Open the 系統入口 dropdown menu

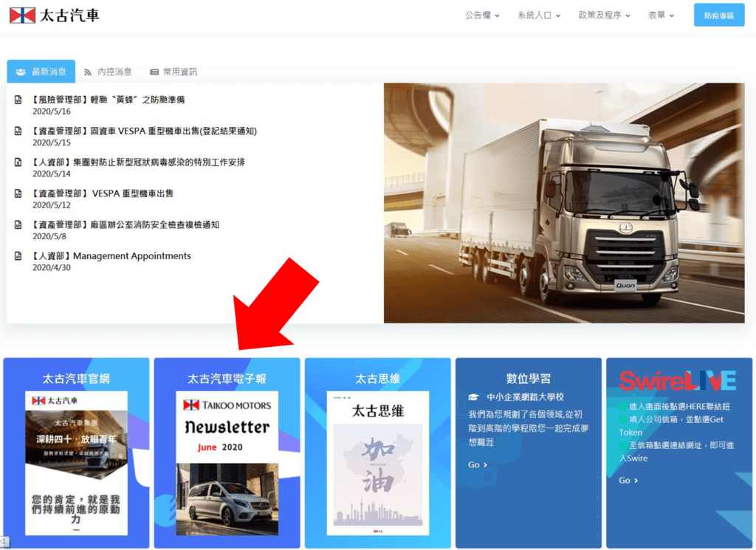pyautogui.click(x=539, y=16)
